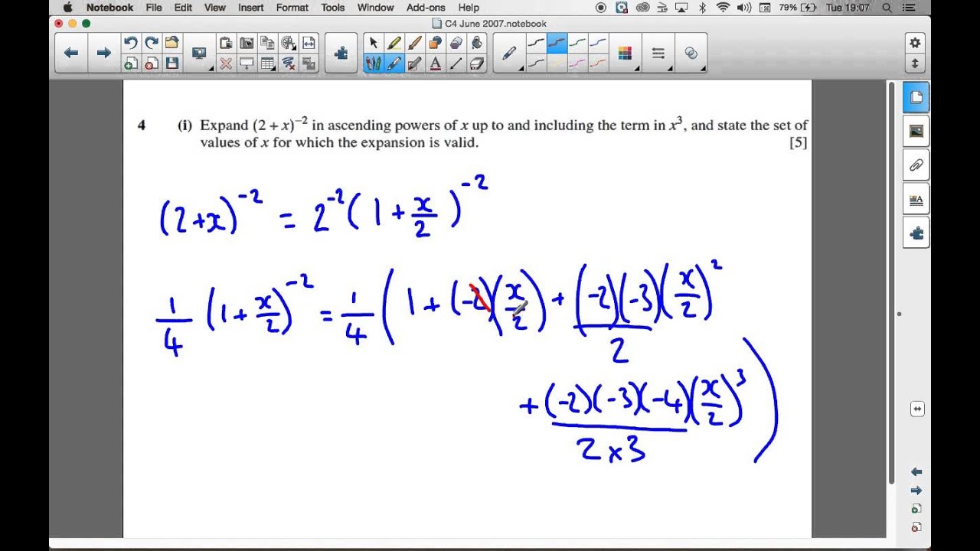Click the red X delete icon
Image resolution: width=980 pixels, height=551 pixels.
coord(226,64)
